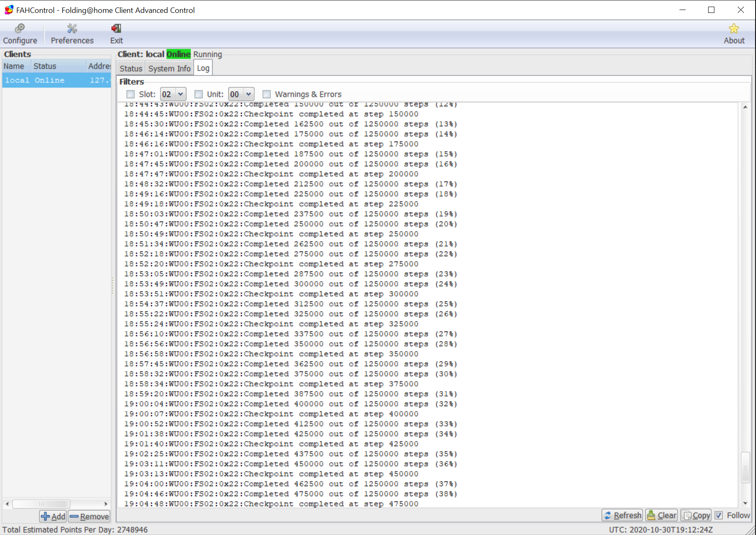The height and width of the screenshot is (535, 756).
Task: Open the Slot 02 dropdown
Action: [x=173, y=94]
